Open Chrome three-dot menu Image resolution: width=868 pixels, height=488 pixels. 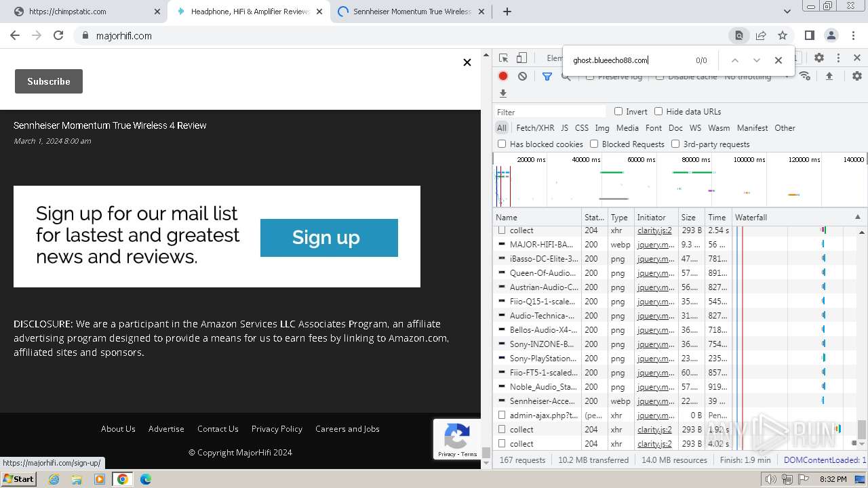tap(853, 35)
